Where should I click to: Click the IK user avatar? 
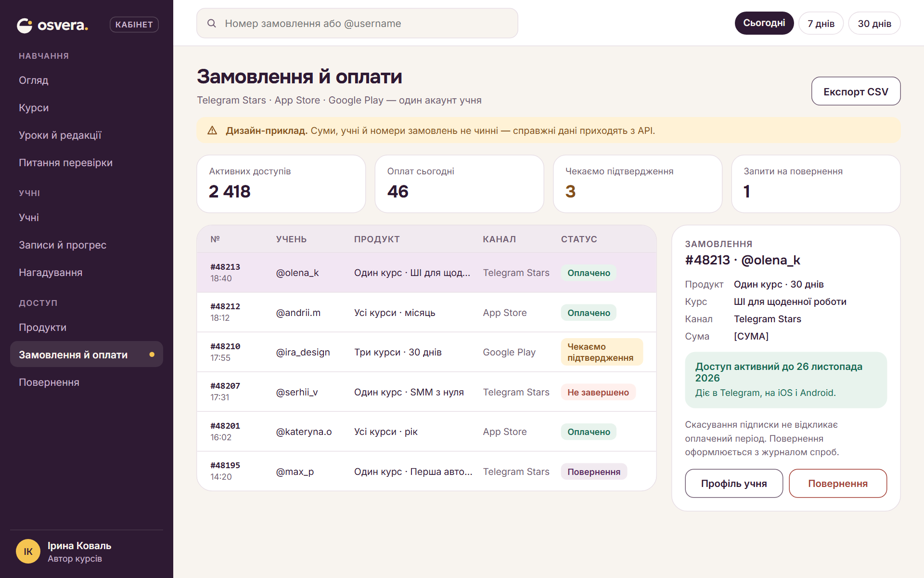pos(28,552)
